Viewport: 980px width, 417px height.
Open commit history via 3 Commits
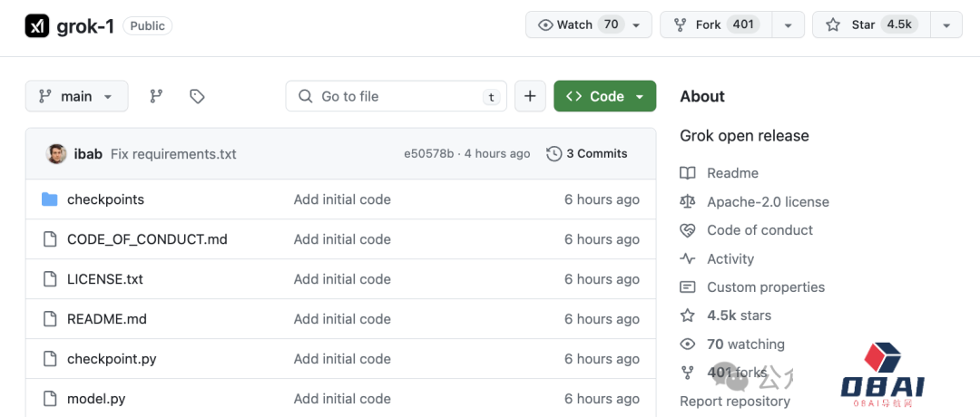(587, 154)
